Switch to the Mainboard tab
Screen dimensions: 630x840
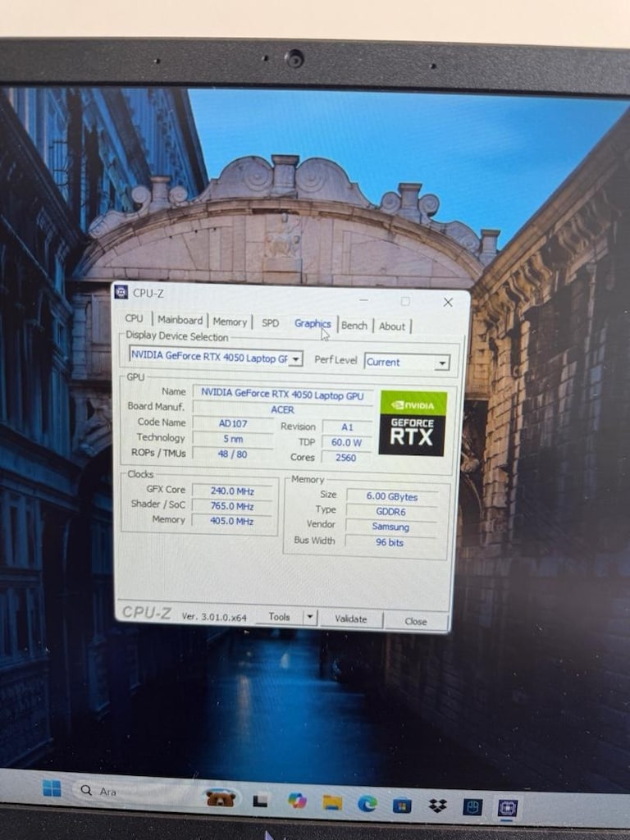(180, 320)
